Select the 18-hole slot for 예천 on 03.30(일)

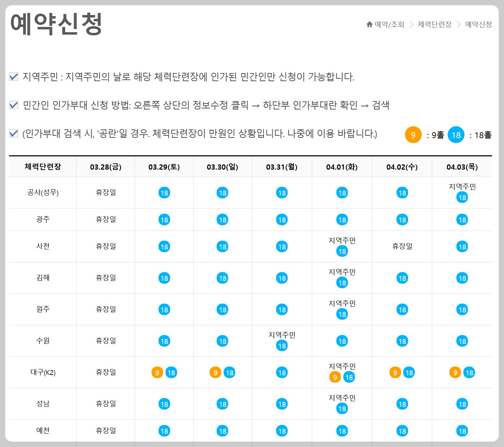click(x=223, y=431)
